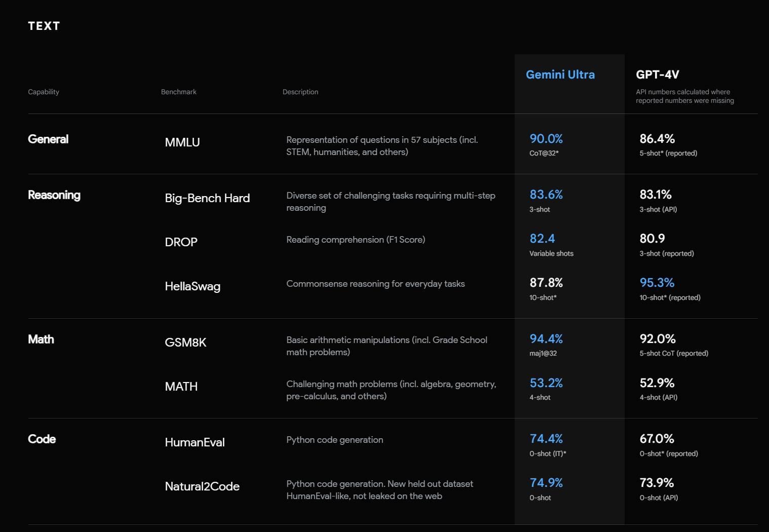769x532 pixels.
Task: Select the Math capability label
Action: tap(41, 339)
